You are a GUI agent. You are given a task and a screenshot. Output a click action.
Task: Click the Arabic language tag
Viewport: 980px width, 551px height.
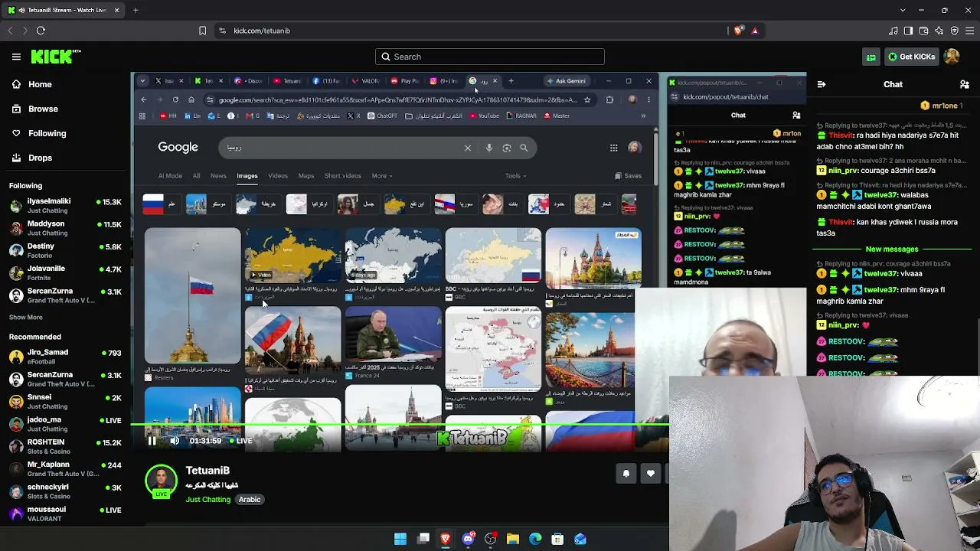250,500
